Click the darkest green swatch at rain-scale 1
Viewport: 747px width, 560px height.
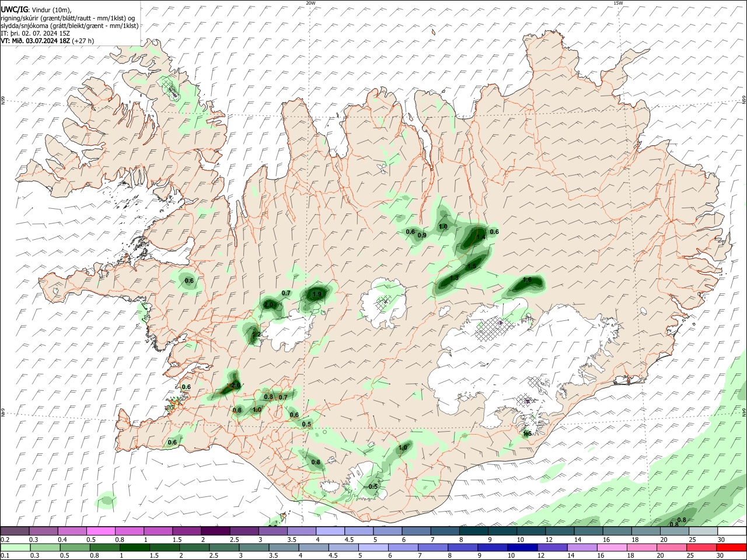[134, 547]
